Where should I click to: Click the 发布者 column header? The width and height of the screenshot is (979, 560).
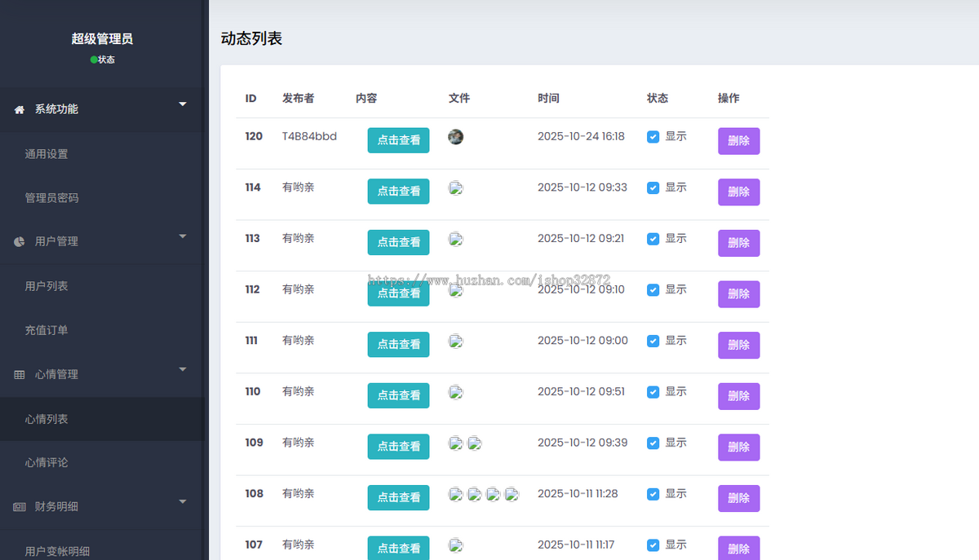tap(298, 98)
